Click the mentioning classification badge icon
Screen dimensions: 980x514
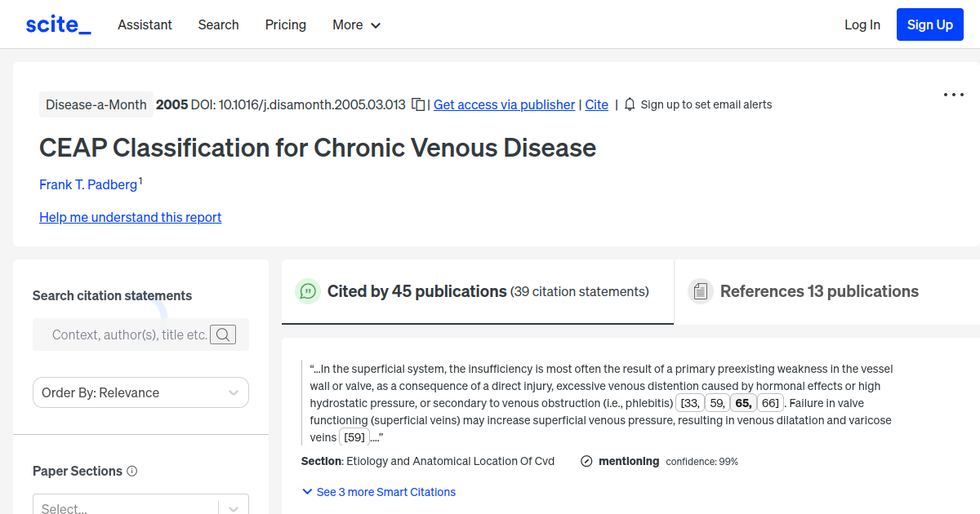(586, 461)
